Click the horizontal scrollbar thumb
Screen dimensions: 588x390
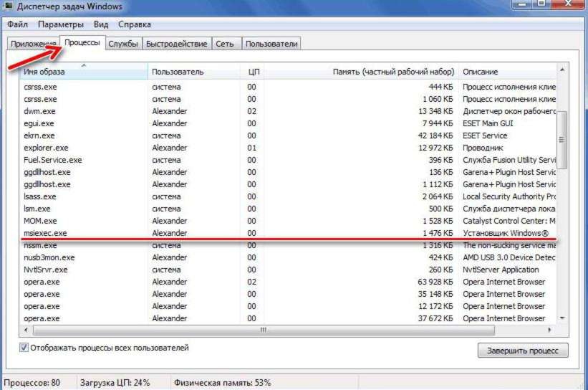coord(264,330)
